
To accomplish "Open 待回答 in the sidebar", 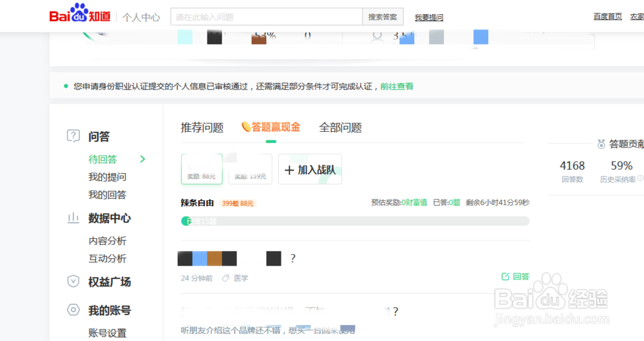I will 102,159.
